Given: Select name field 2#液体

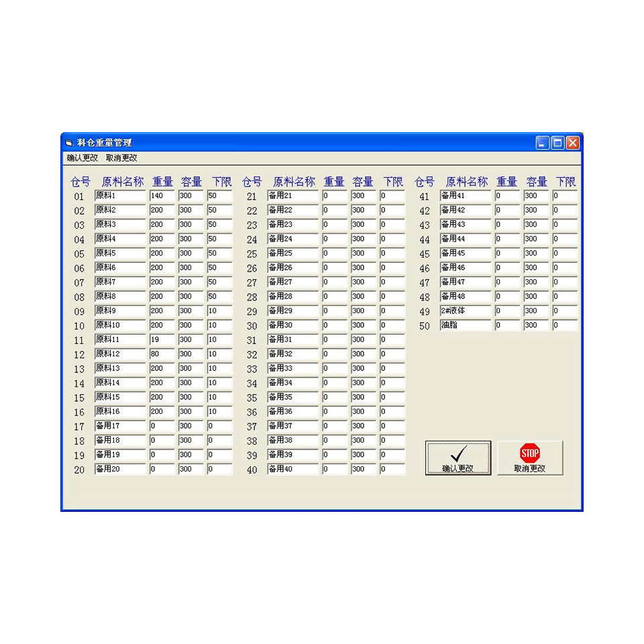Looking at the screenshot, I should click(466, 311).
